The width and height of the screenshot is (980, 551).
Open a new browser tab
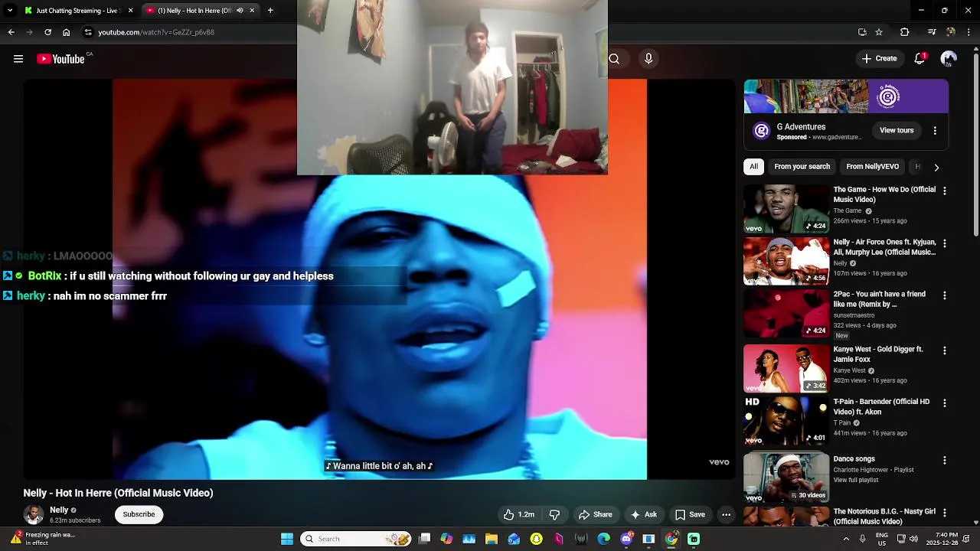click(270, 11)
